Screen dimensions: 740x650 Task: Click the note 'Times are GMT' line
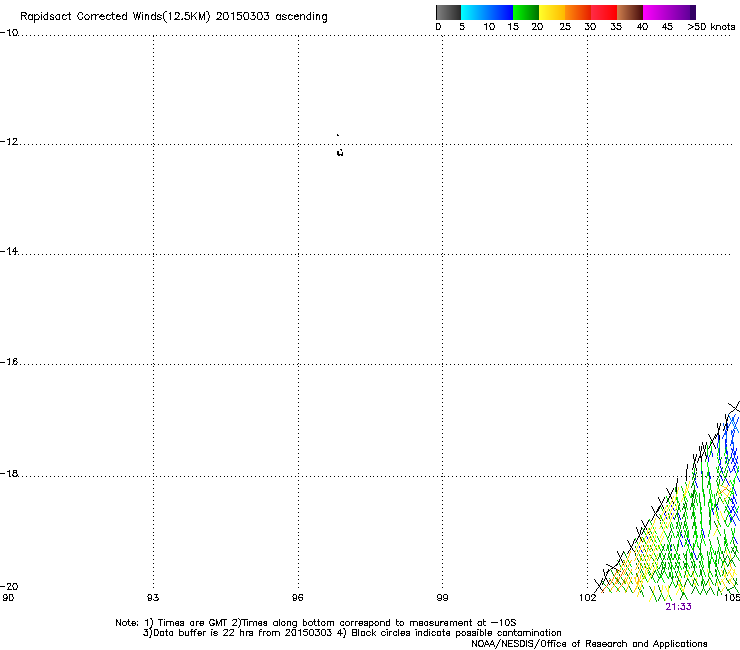point(316,623)
